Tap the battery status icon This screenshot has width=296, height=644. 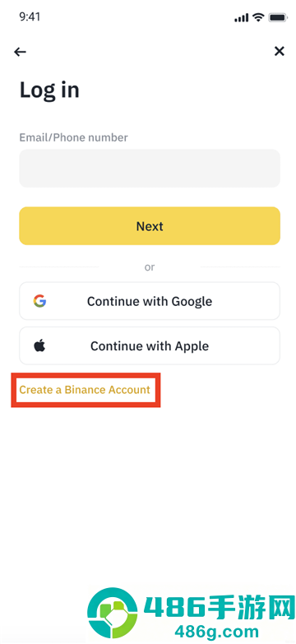[x=277, y=17]
